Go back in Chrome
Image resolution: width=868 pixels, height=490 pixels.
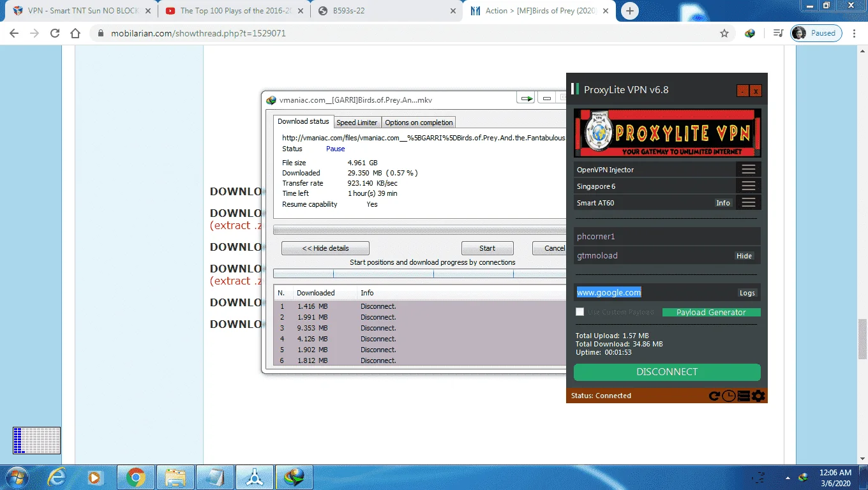coord(15,33)
